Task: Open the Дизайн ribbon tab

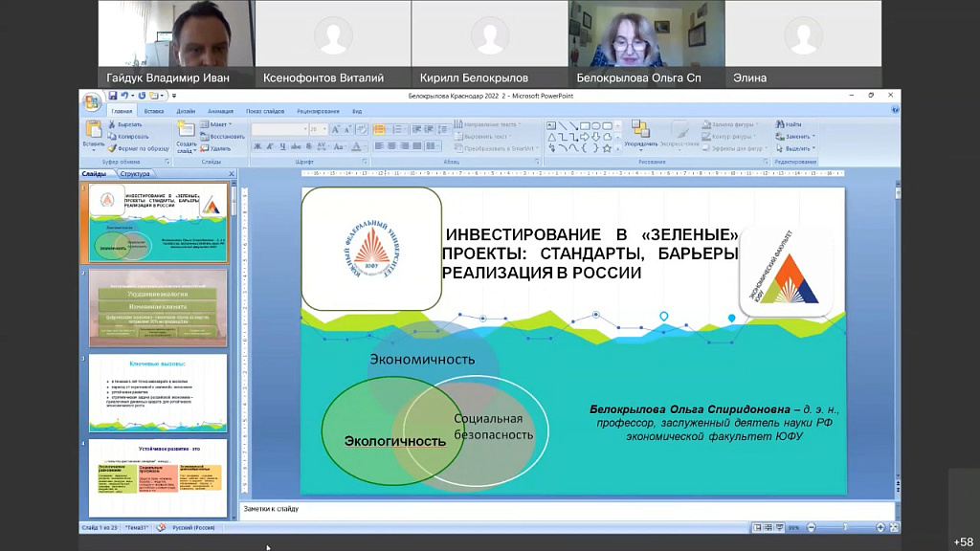Action: coord(186,111)
